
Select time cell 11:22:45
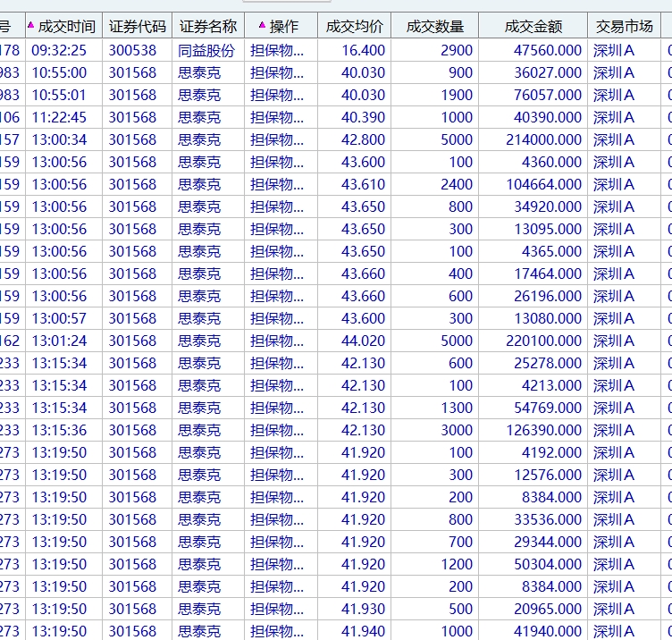point(59,117)
